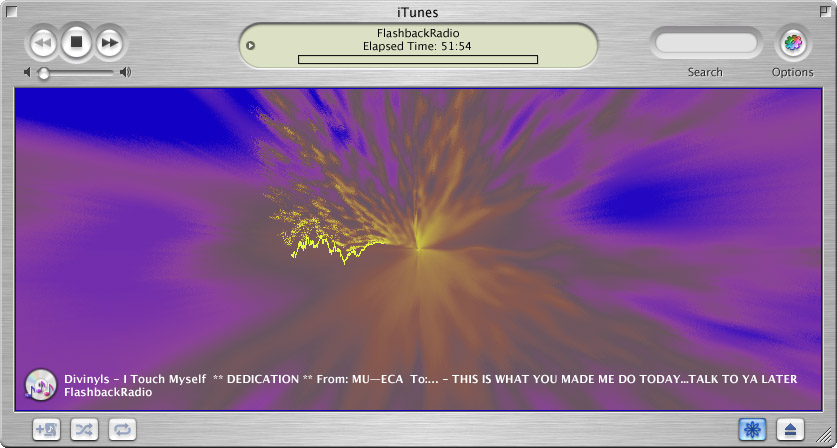Click the high volume speaker icon
Viewport: 837px width, 448px height.
pyautogui.click(x=125, y=72)
